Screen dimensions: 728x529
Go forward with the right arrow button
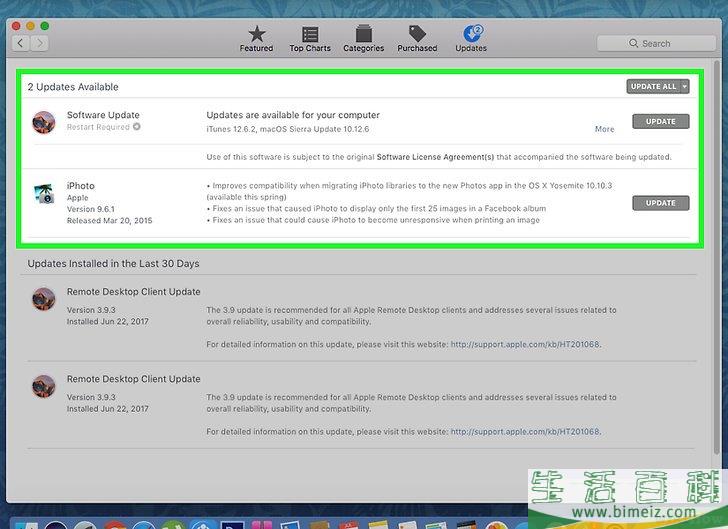[40, 43]
